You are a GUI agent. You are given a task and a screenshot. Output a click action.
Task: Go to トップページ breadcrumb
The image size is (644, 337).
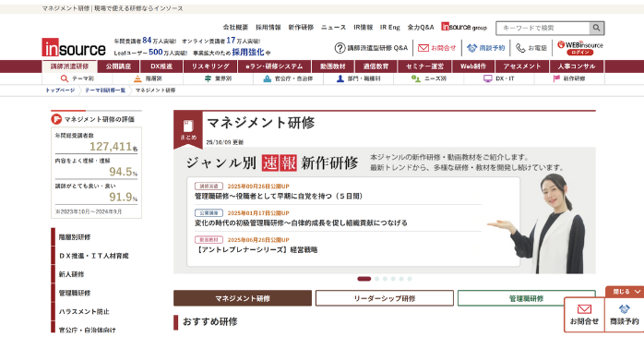coord(60,90)
